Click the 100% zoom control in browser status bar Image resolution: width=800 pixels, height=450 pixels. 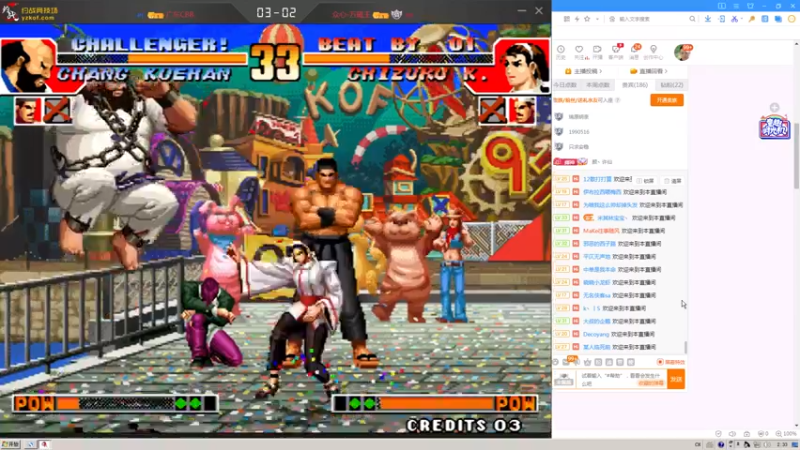(786, 434)
